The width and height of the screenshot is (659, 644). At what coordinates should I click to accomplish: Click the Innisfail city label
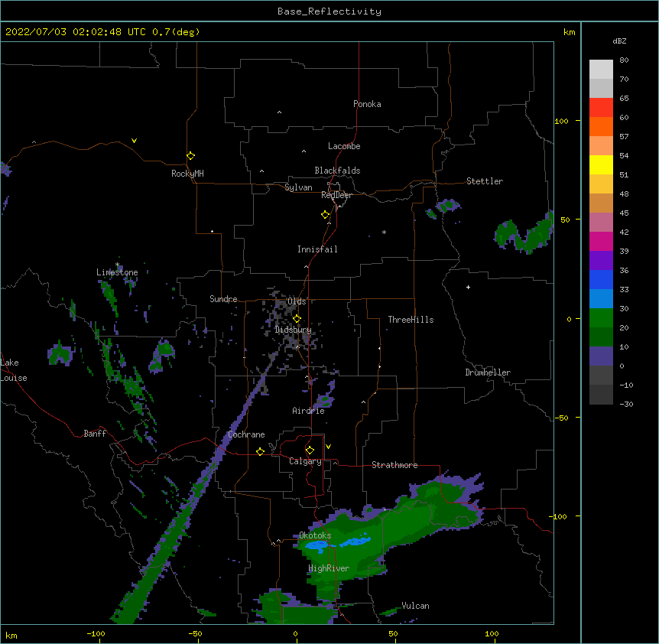point(317,249)
